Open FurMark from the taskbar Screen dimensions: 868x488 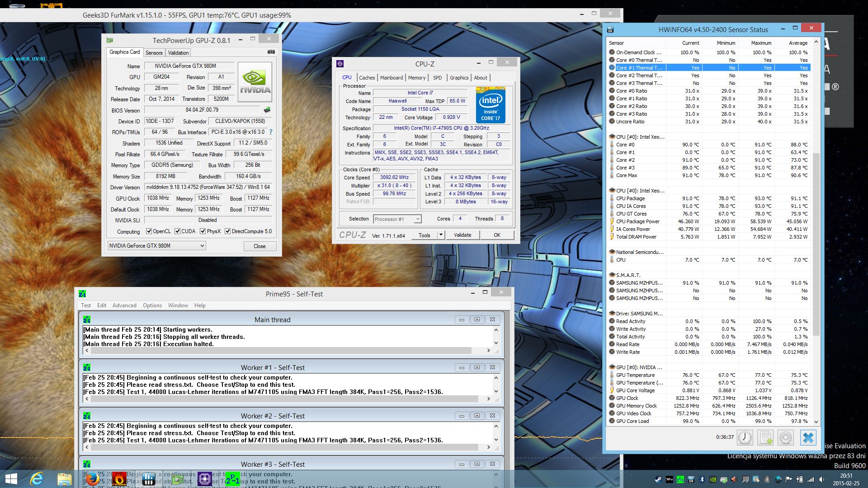(x=119, y=479)
